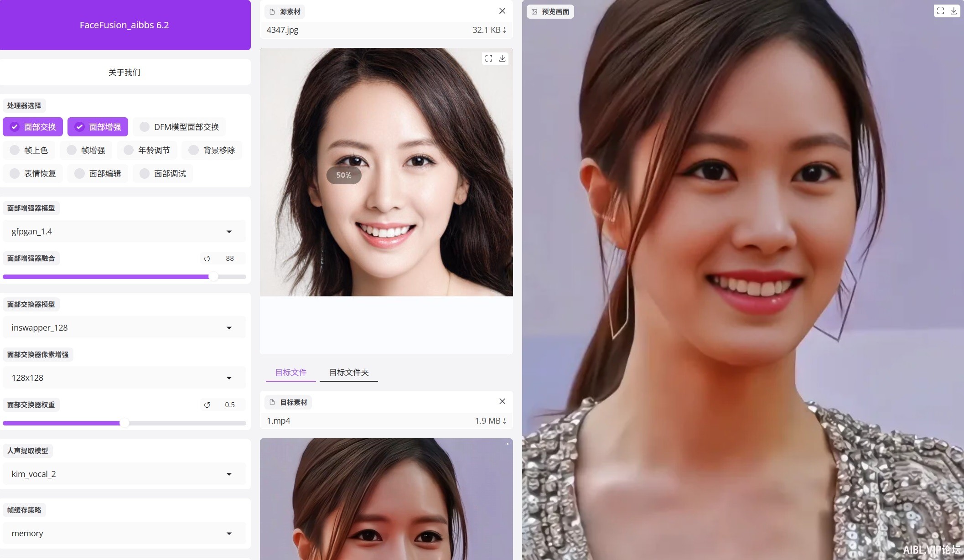This screenshot has width=964, height=560.
Task: Remove the 源素材 source file
Action: tap(502, 11)
